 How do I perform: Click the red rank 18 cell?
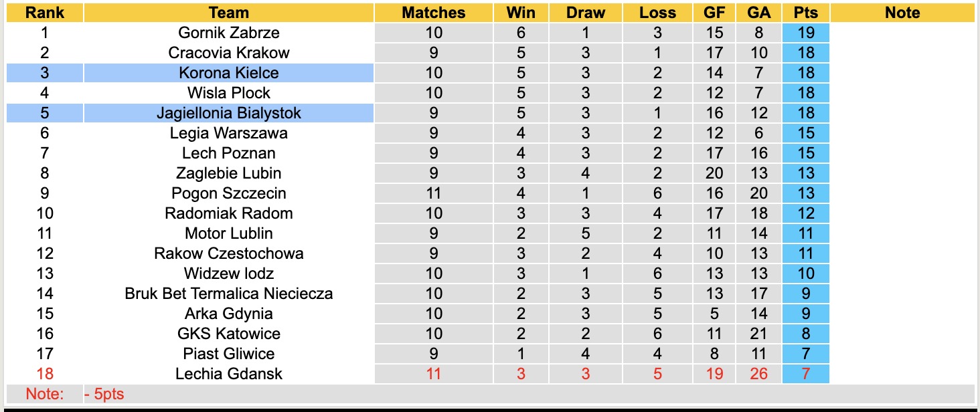click(x=45, y=374)
